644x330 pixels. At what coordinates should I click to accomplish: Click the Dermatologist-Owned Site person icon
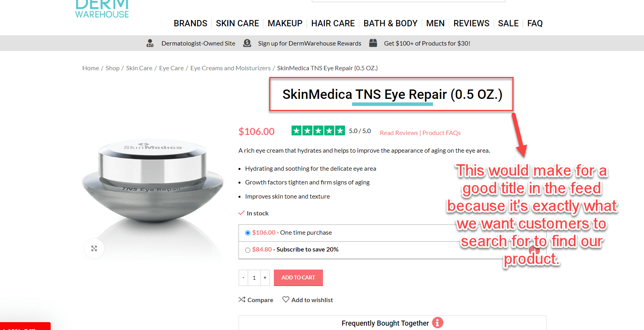(150, 43)
